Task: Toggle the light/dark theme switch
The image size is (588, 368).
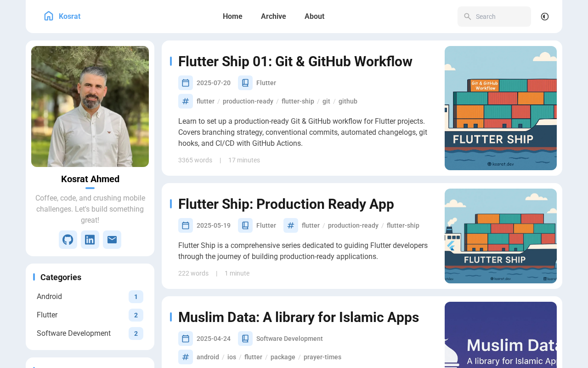Action: tap(545, 17)
